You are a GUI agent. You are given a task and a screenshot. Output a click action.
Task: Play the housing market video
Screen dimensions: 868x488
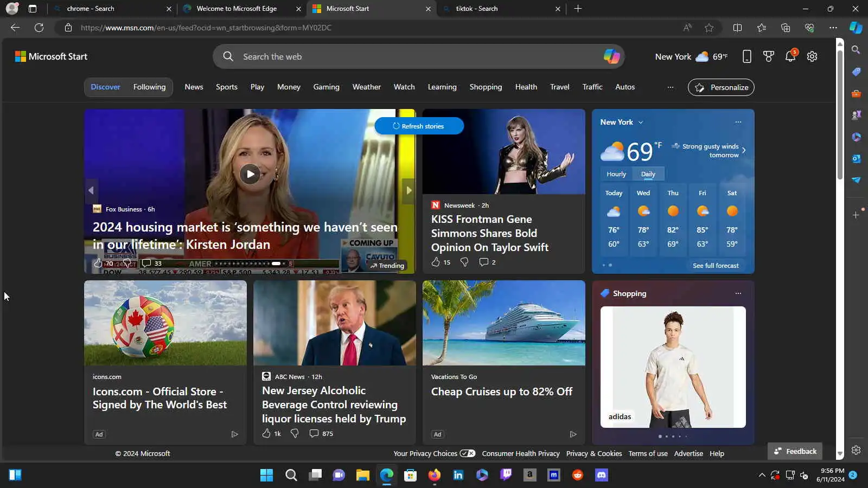(x=250, y=174)
